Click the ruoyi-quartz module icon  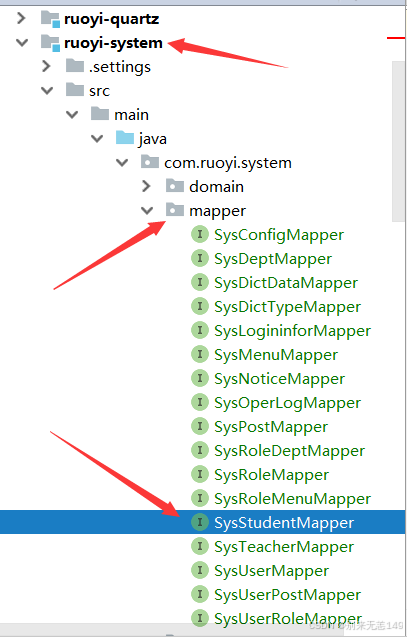click(50, 19)
